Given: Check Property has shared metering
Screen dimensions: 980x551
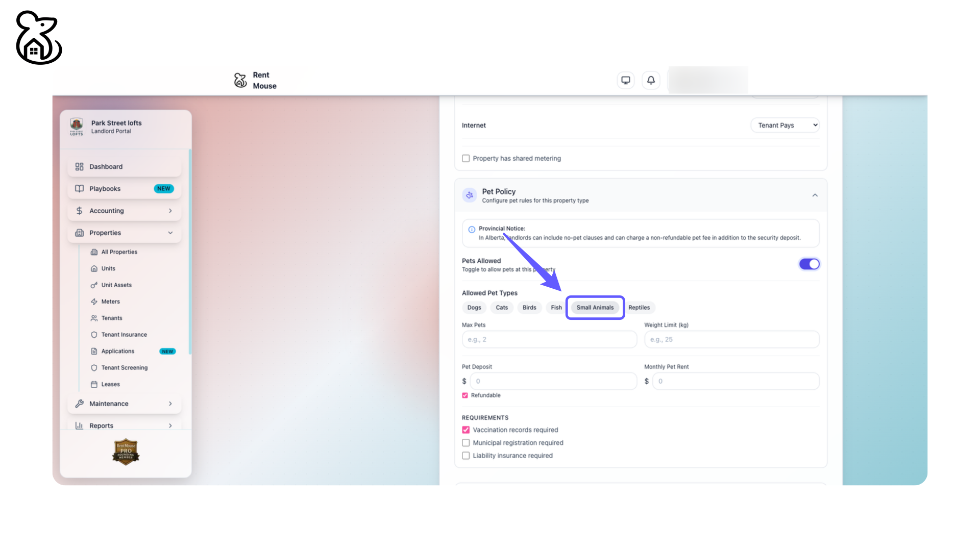Looking at the screenshot, I should 465,159.
